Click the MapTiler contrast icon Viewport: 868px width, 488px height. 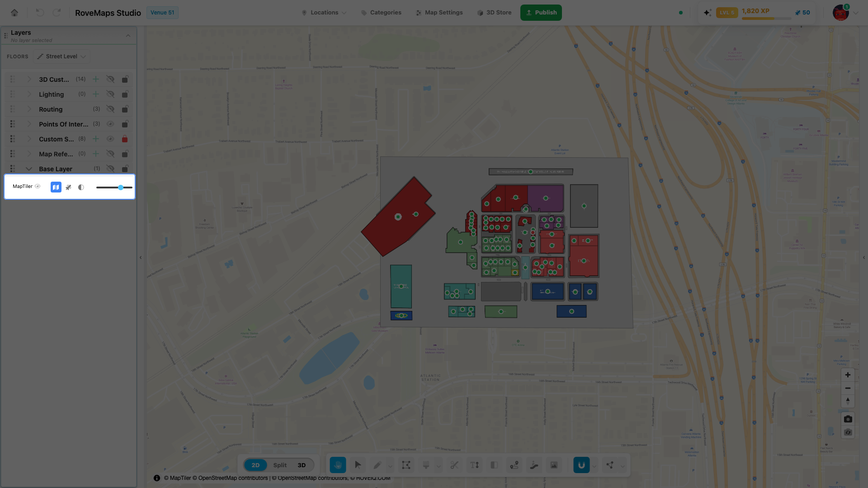81,187
